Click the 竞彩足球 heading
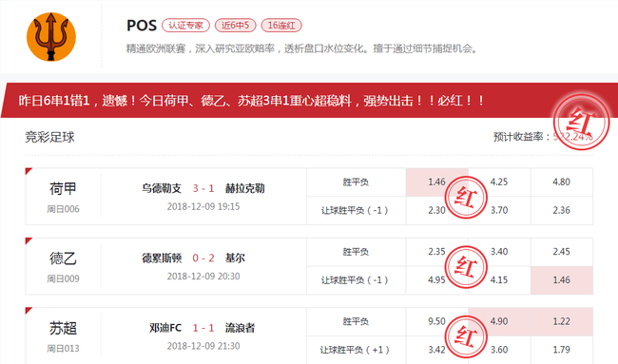Image resolution: width=618 pixels, height=364 pixels. pyautogui.click(x=49, y=137)
